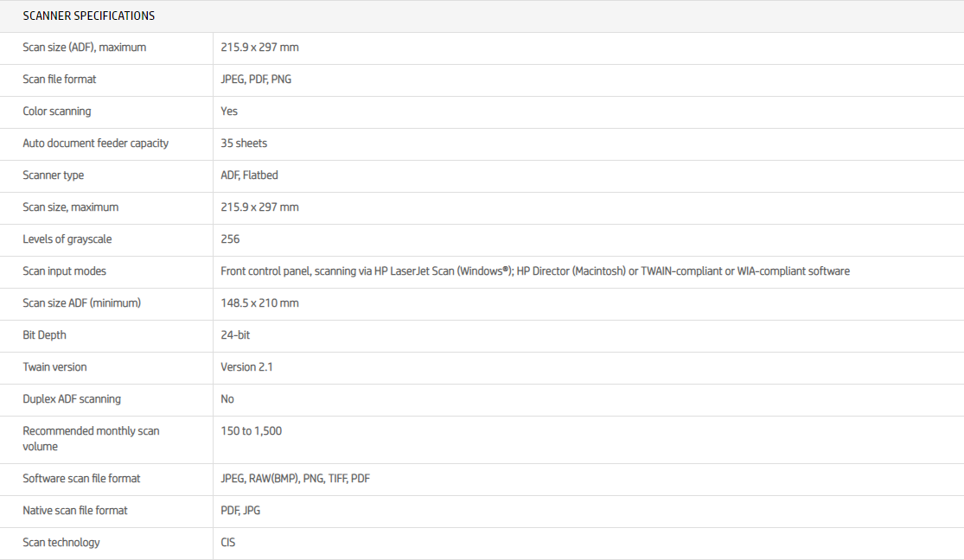
Task: Click the '24-bit' value
Action: click(235, 335)
